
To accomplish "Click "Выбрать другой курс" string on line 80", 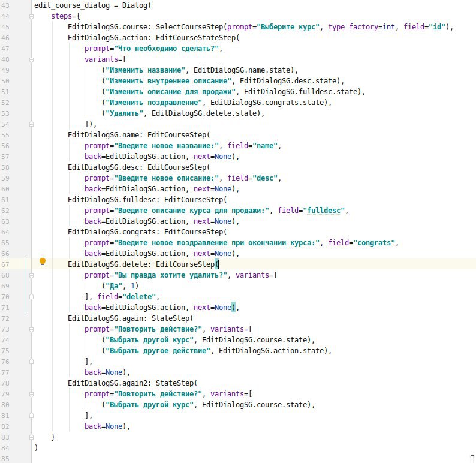I will (149, 405).
